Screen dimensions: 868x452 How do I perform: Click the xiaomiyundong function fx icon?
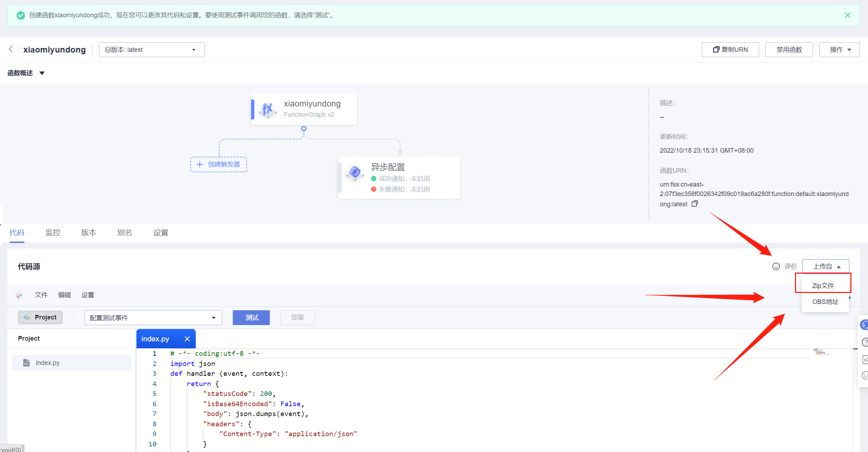point(268,109)
